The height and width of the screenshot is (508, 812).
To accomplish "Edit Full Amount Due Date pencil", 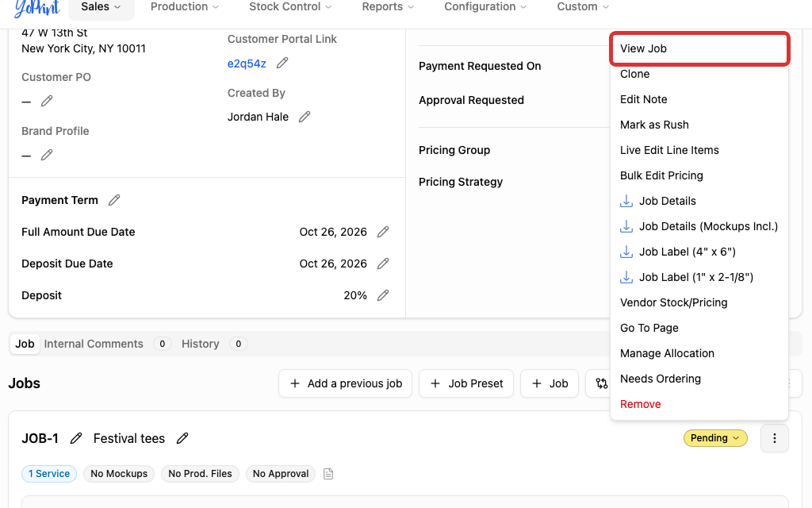I will 383,232.
